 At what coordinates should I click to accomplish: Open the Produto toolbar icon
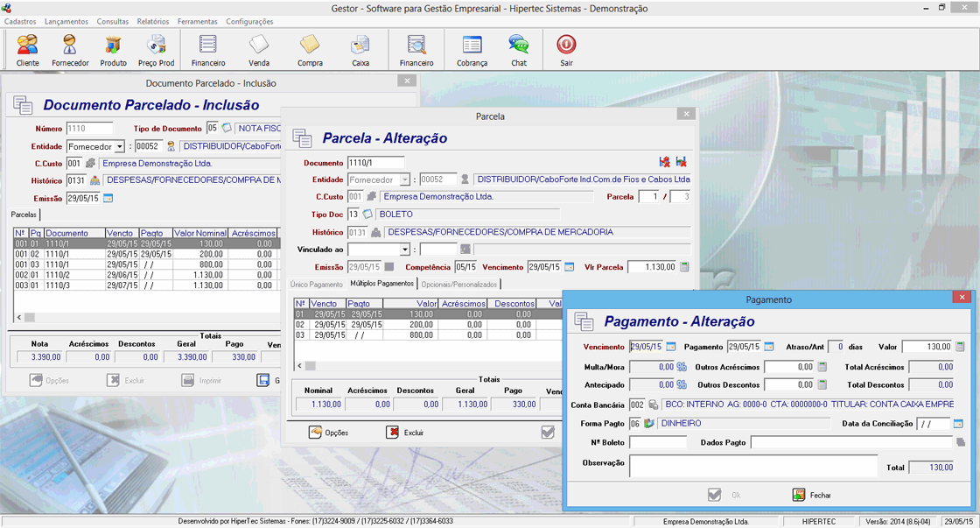[113, 50]
